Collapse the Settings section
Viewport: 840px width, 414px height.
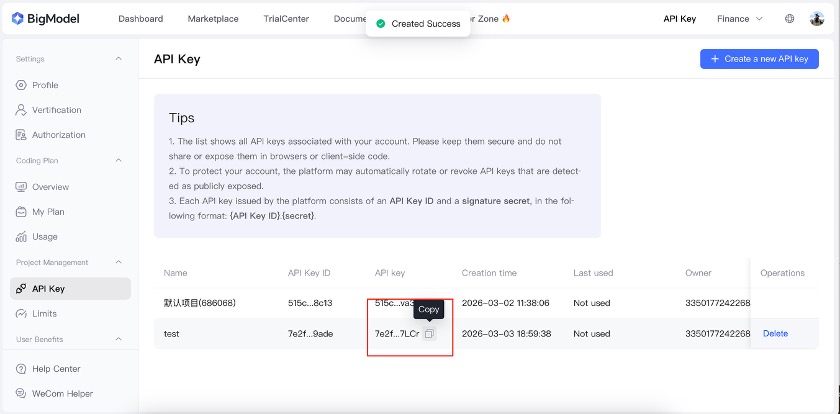pyautogui.click(x=120, y=59)
